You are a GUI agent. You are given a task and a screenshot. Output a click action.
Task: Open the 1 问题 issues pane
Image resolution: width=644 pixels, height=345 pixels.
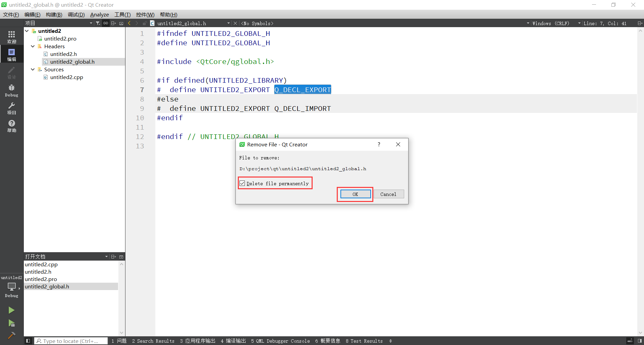pyautogui.click(x=119, y=341)
